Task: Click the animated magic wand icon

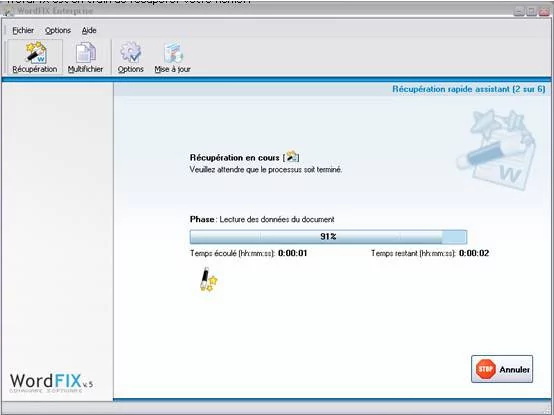Action: [208, 279]
